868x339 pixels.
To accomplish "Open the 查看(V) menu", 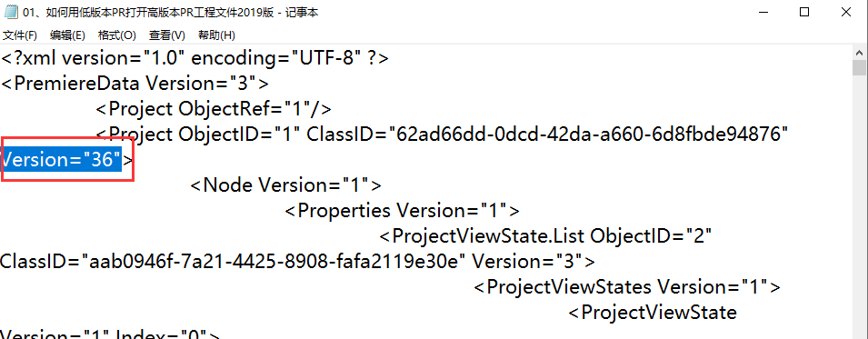I will coord(166,35).
